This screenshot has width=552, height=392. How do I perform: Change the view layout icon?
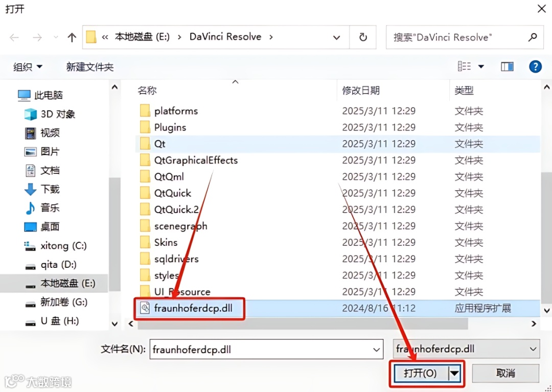[464, 66]
